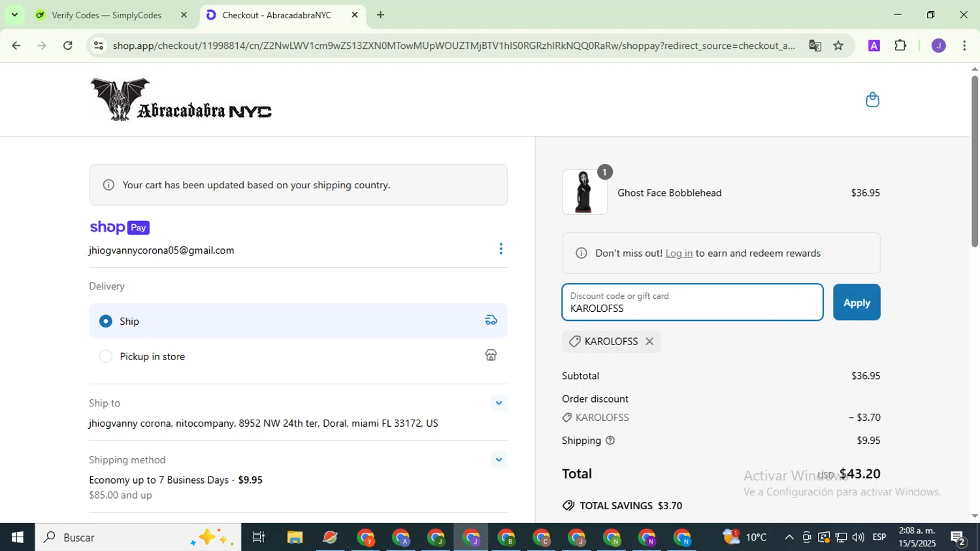This screenshot has height=551, width=980.
Task: Open the browser extensions puzzle icon
Action: pos(900,46)
